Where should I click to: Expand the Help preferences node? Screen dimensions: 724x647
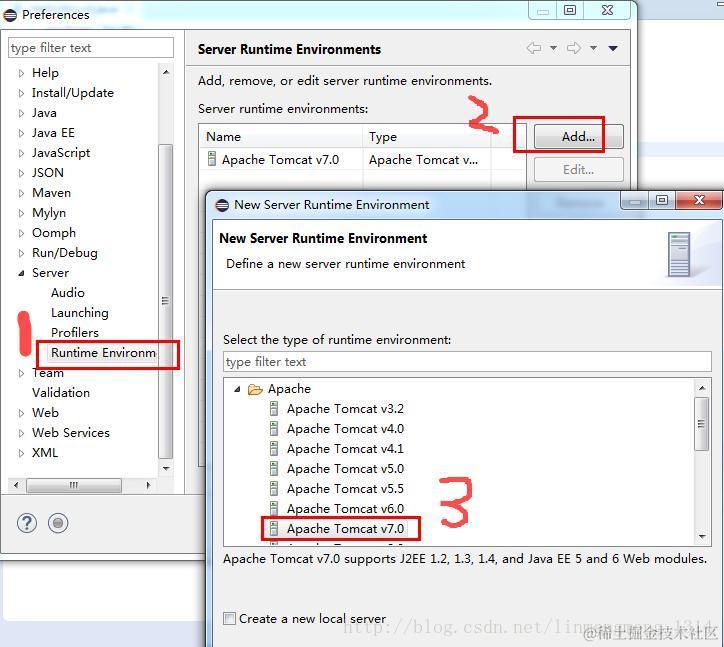point(21,73)
